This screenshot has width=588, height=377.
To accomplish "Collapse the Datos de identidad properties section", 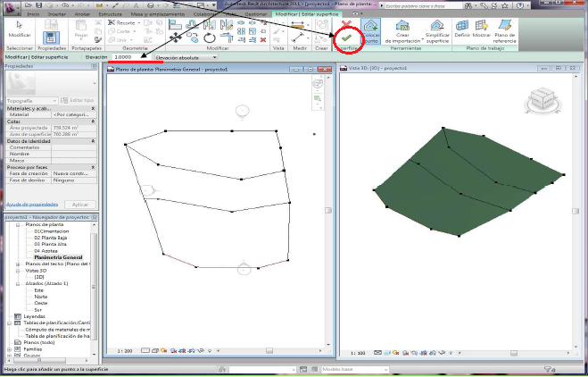I will pyautogui.click(x=93, y=141).
